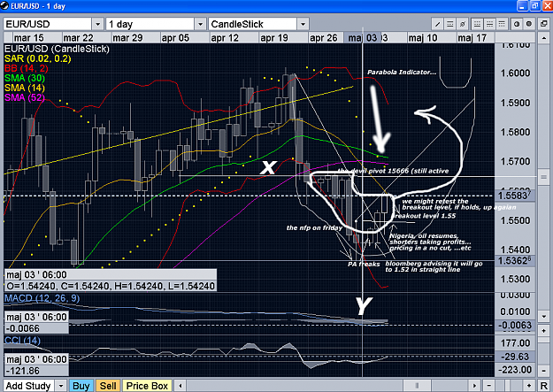Click the Sell button
The image size is (553, 392).
pyautogui.click(x=108, y=386)
